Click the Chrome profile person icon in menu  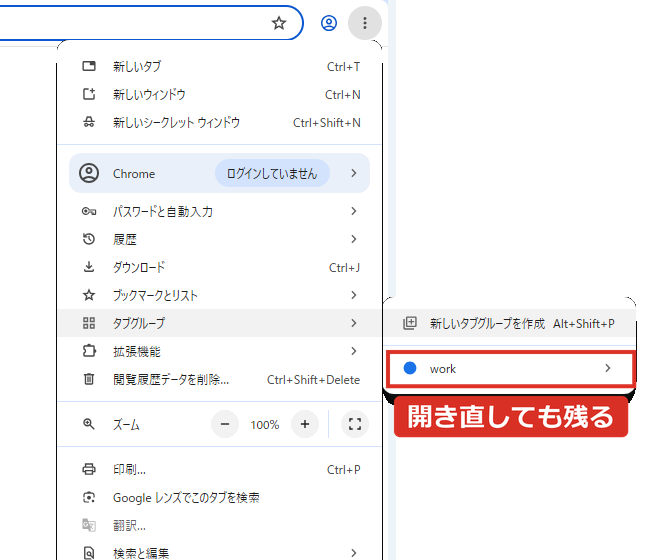click(89, 173)
